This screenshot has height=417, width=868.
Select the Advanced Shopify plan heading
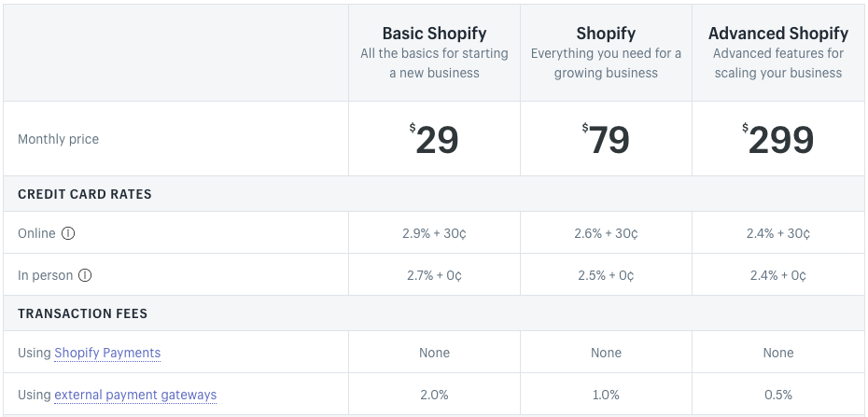pos(778,35)
